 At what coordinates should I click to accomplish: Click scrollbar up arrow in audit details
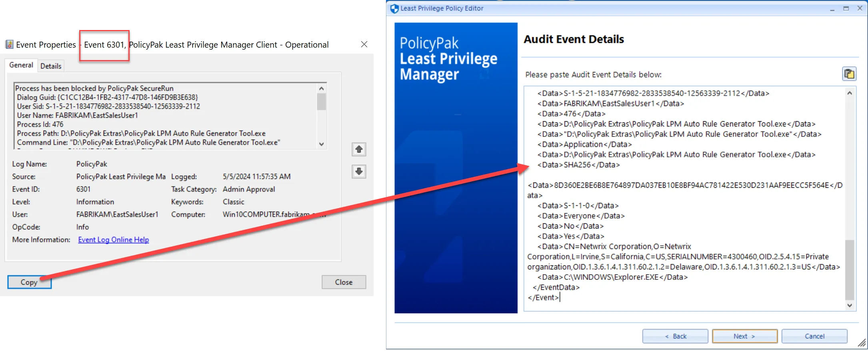(x=850, y=93)
